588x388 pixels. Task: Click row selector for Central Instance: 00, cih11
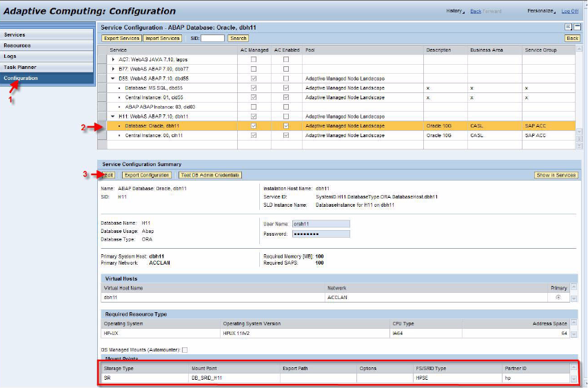[x=103, y=136]
